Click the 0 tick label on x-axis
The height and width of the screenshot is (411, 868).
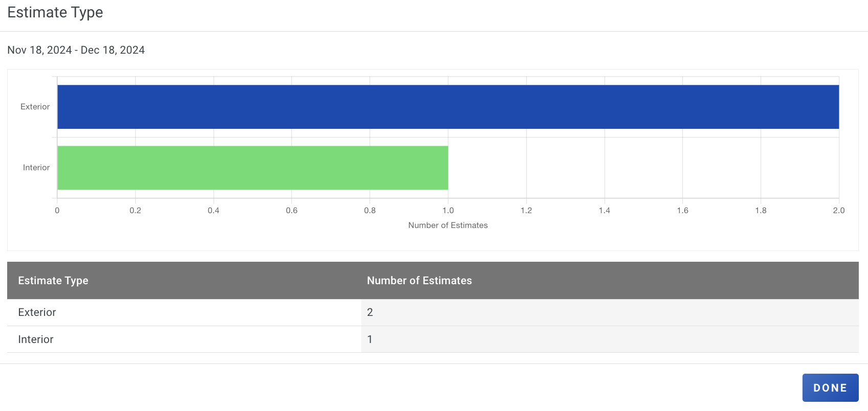(57, 211)
